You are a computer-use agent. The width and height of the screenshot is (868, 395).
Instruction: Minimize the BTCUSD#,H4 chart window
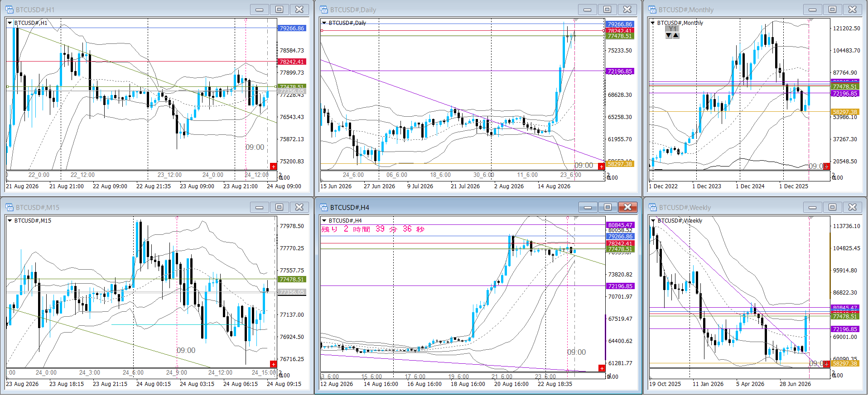[x=588, y=207]
